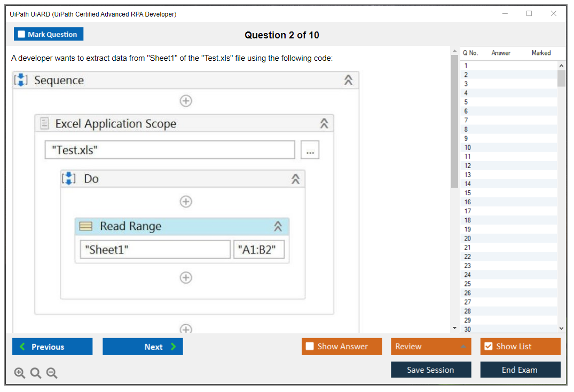The image size is (574, 392).
Task: Click the "Test.xls" file path field
Action: pos(169,150)
